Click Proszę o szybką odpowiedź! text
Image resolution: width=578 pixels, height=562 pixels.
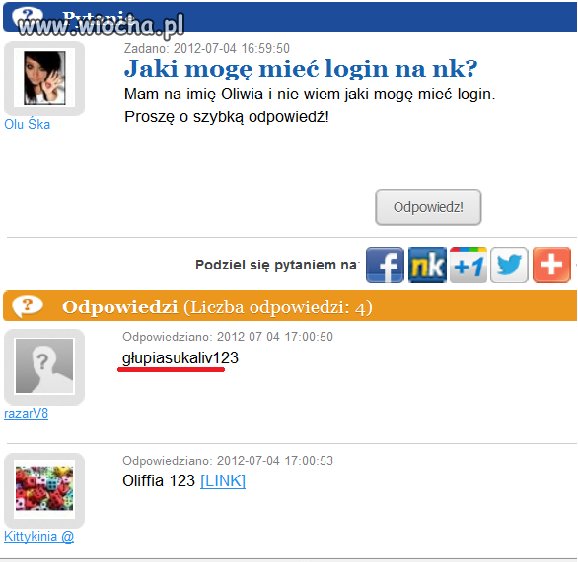[x=226, y=117]
